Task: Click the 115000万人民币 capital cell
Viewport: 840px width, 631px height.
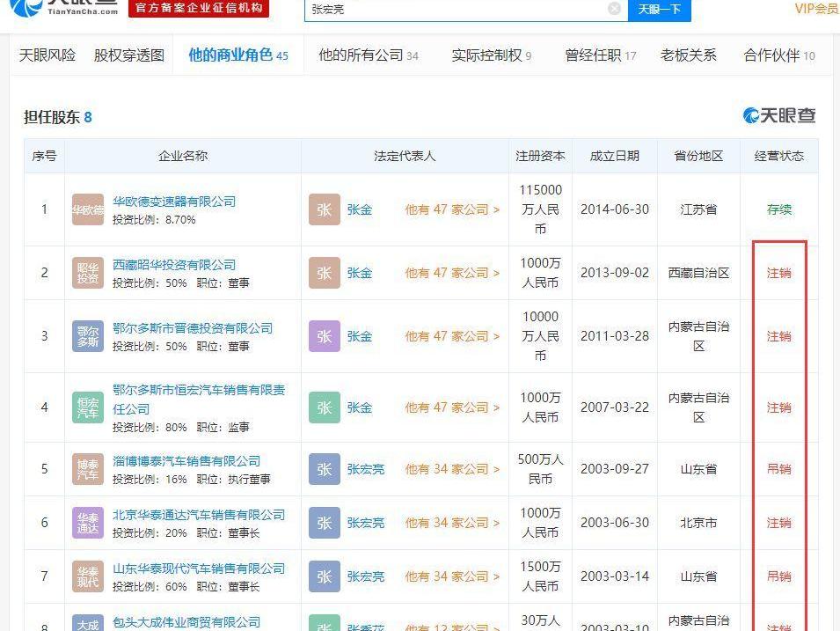Action: click(x=541, y=209)
